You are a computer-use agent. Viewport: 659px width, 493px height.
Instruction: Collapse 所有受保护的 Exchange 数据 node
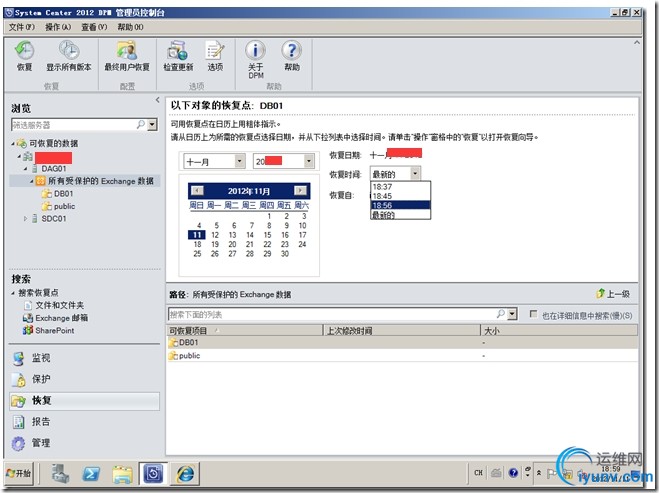32,181
